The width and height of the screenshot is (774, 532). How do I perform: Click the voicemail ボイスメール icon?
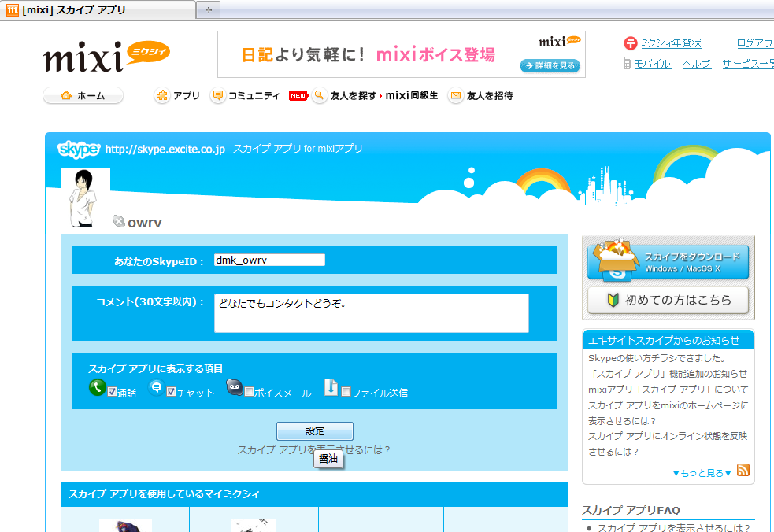point(235,387)
